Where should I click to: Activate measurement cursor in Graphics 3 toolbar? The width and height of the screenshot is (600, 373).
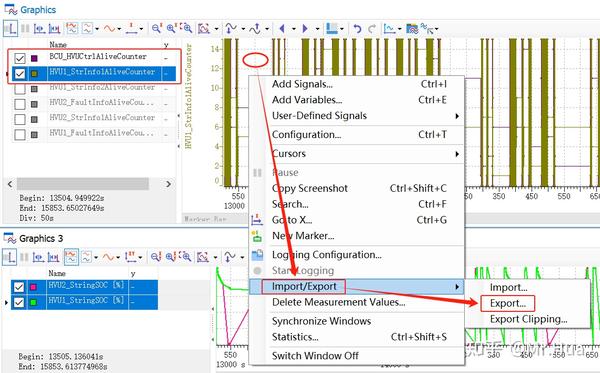38,257
